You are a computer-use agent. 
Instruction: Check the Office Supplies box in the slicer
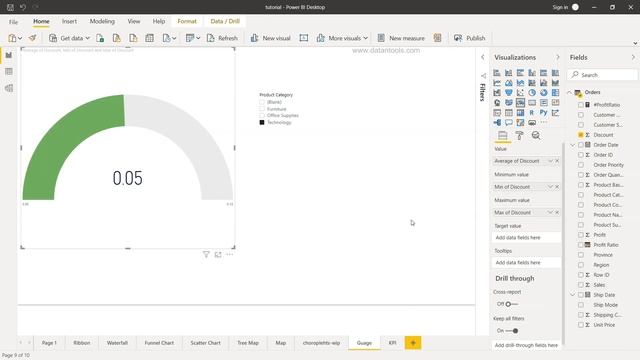pyautogui.click(x=262, y=116)
